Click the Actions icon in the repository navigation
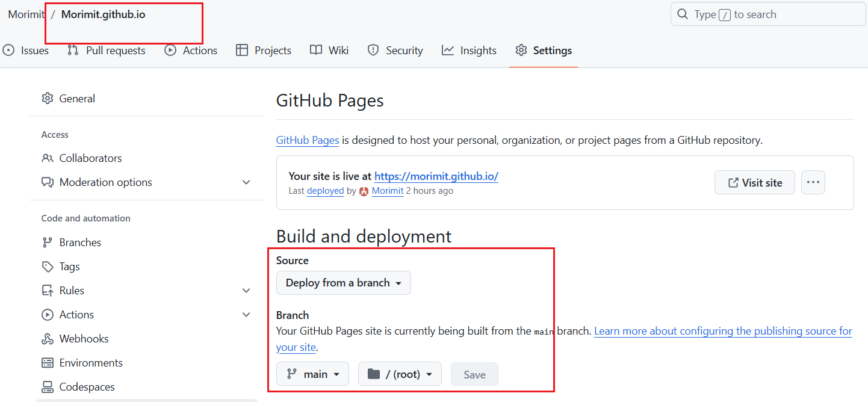This screenshot has width=868, height=402. point(169,51)
